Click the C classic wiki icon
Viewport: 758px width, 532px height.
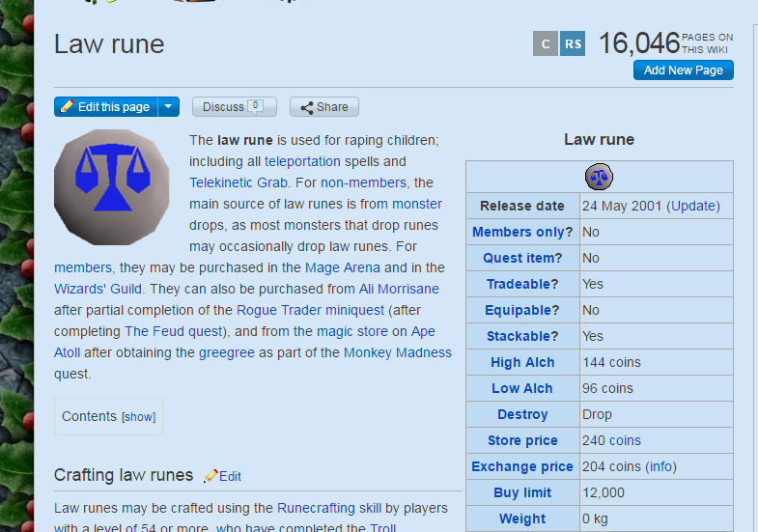546,43
